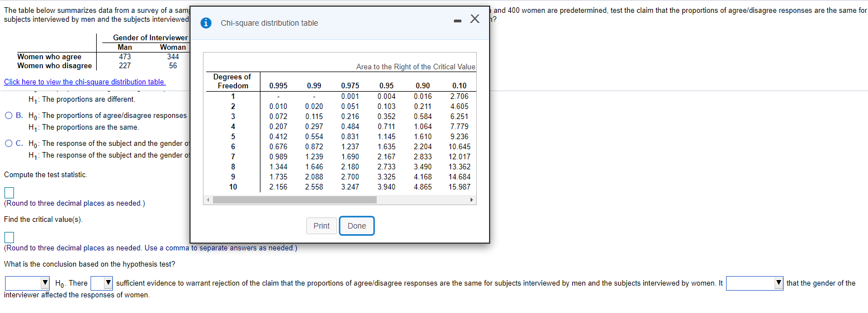
Task: Click the value 0.004 in the table
Action: click(x=386, y=96)
